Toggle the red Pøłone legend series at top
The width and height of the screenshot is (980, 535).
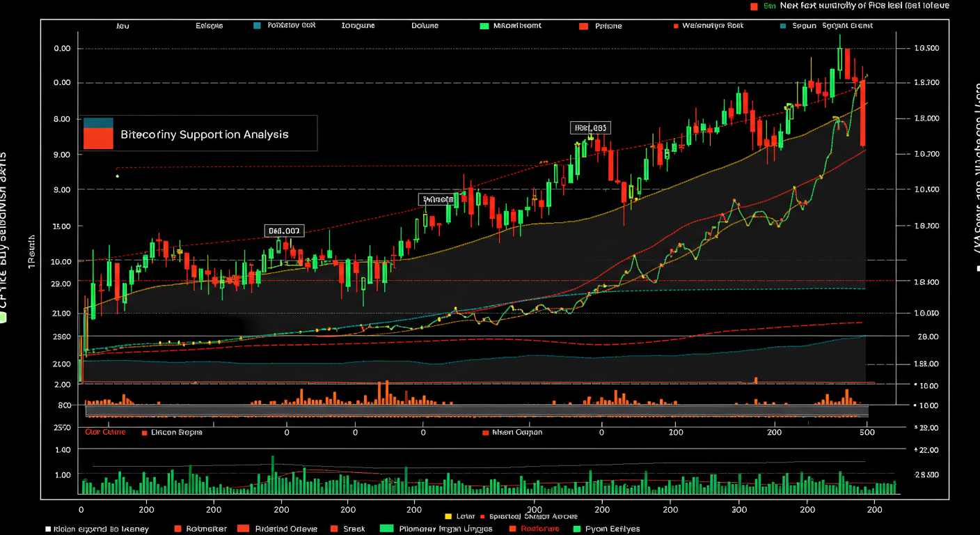click(600, 26)
